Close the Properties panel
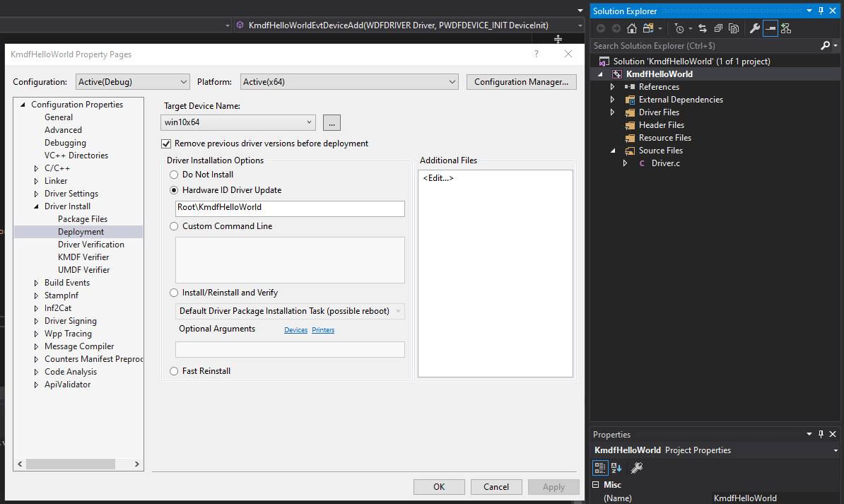 pos(833,434)
